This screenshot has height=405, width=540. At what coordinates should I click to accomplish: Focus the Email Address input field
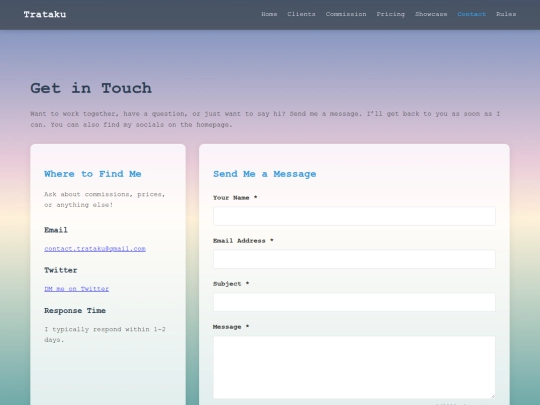354,259
